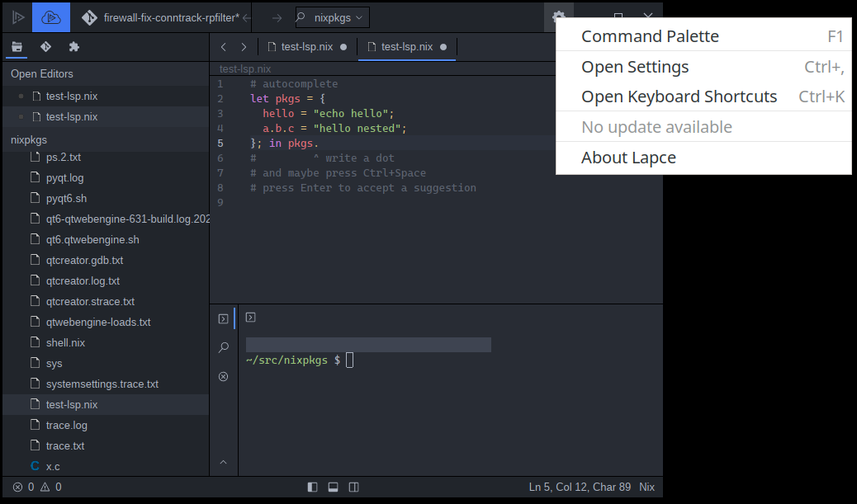Select the File Explorer icon in the sidebar
The width and height of the screenshot is (857, 504).
(17, 46)
